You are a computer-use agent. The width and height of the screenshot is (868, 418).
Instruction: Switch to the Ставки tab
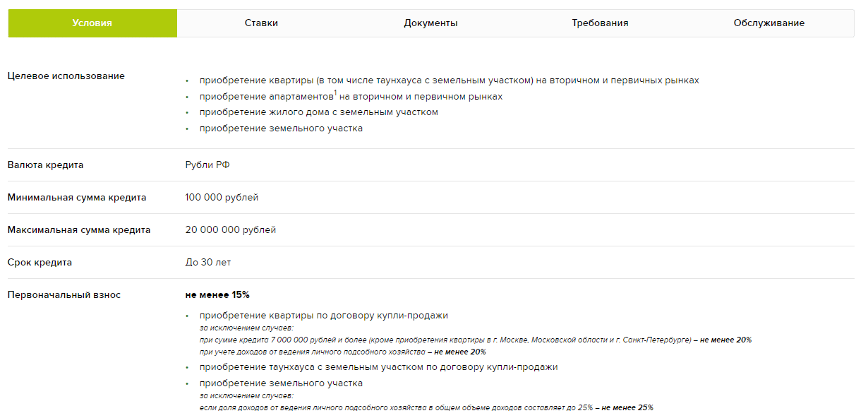pos(261,23)
